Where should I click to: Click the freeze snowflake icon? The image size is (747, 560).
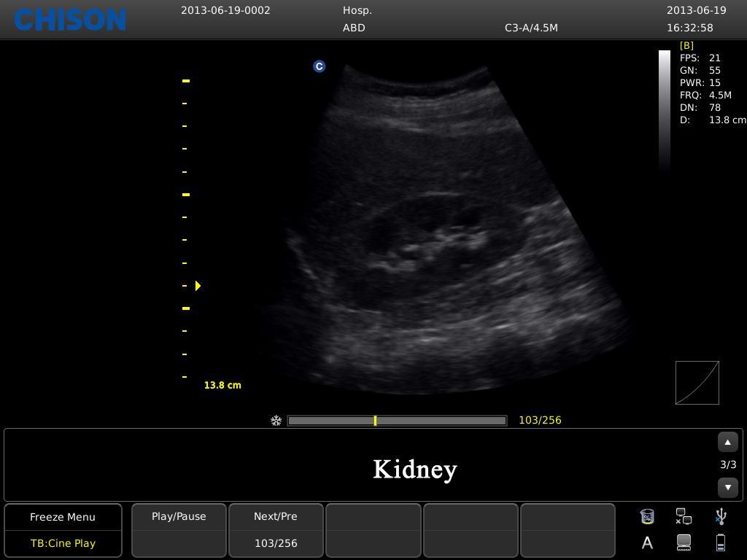276,421
